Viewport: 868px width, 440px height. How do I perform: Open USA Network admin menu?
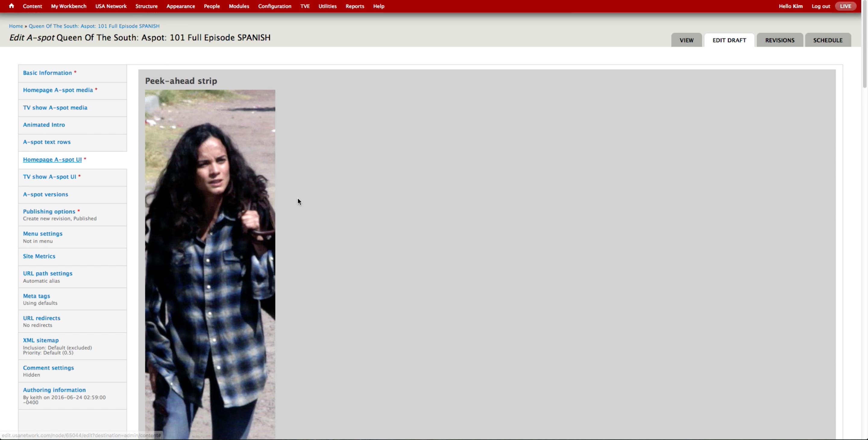coord(111,6)
